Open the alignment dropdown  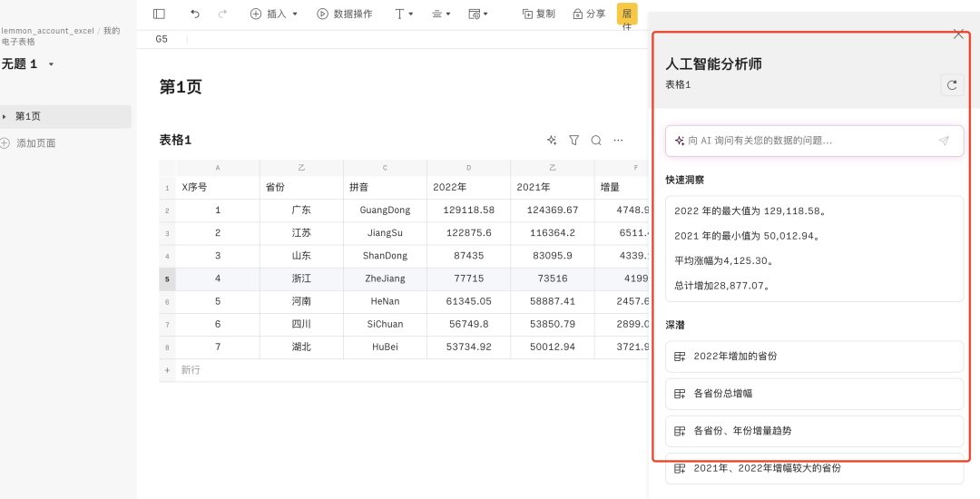coord(441,14)
